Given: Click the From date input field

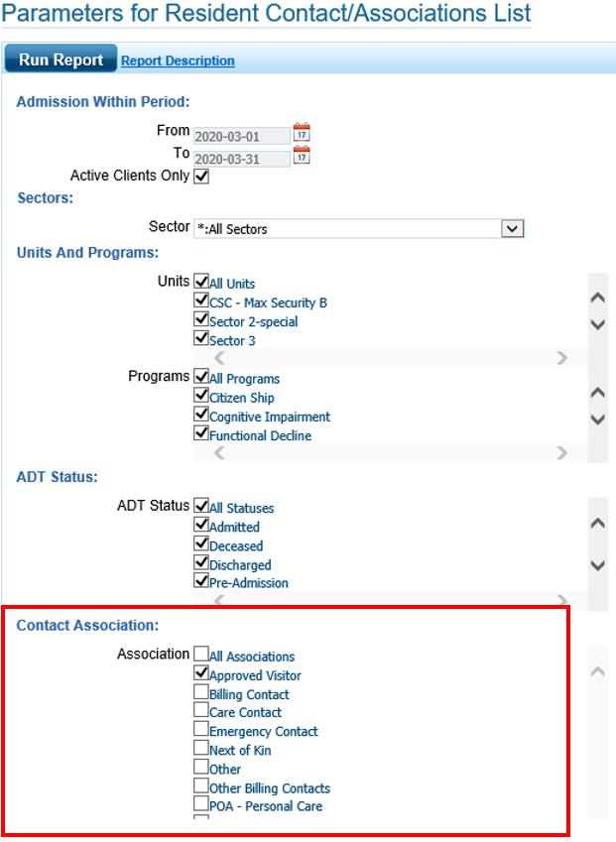Looking at the screenshot, I should (241, 136).
